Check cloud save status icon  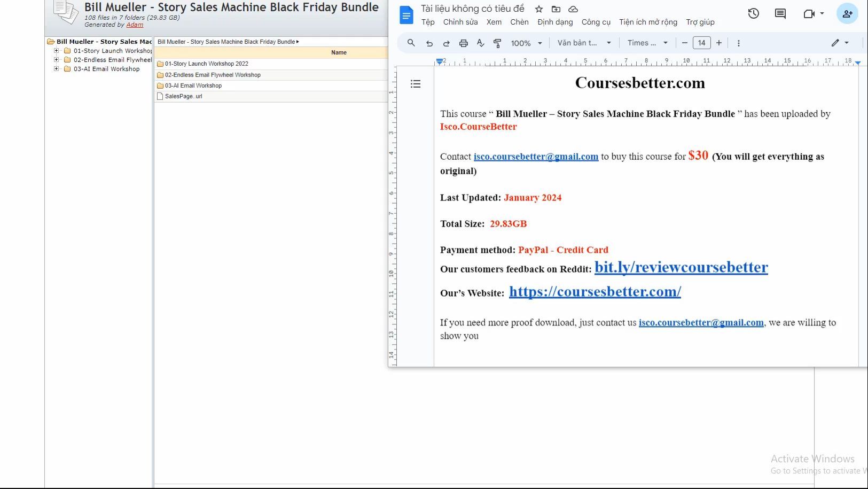point(573,9)
